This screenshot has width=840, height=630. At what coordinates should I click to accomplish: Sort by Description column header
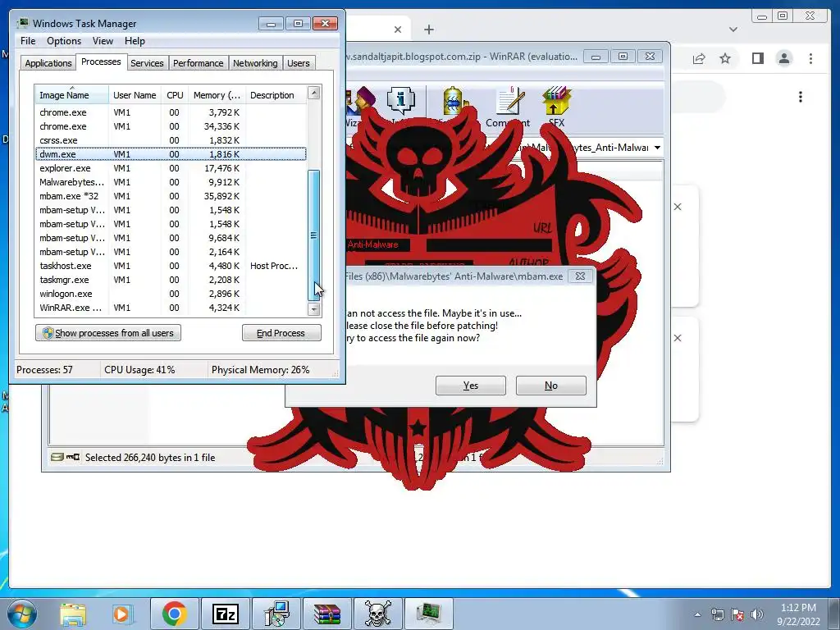pyautogui.click(x=276, y=95)
